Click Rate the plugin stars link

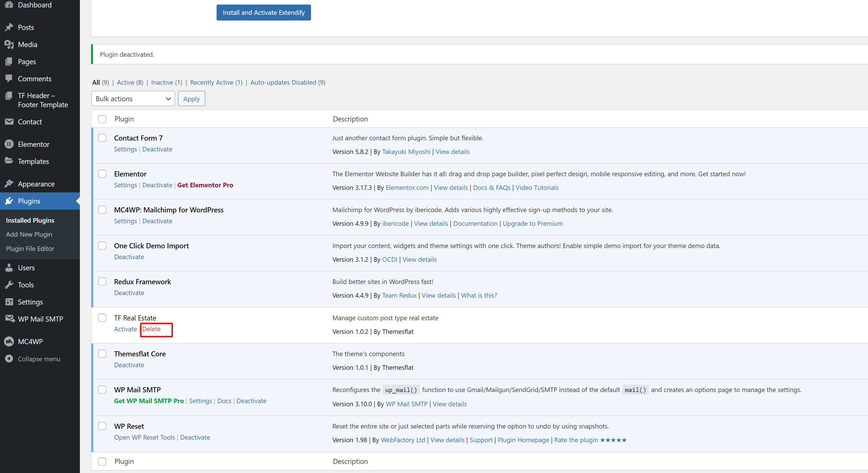[590, 440]
